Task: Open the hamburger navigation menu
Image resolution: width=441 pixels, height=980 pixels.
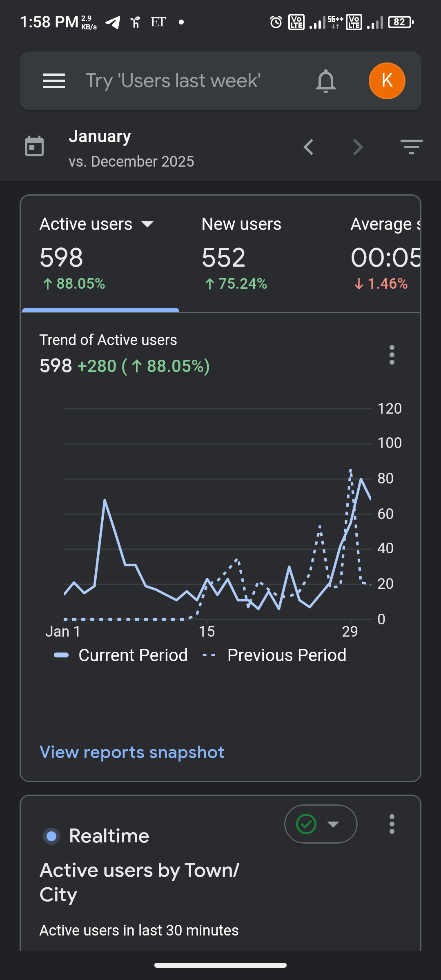Action: pos(54,81)
